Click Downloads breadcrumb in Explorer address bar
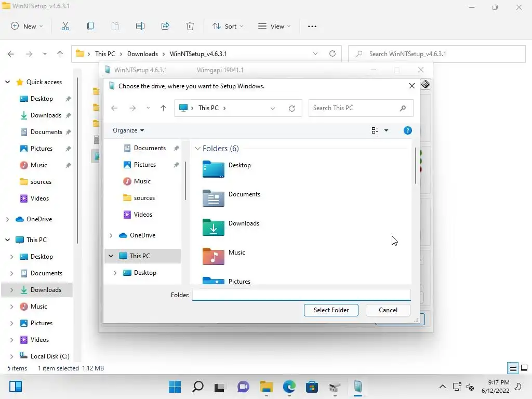This screenshot has height=399, width=532. pos(142,54)
